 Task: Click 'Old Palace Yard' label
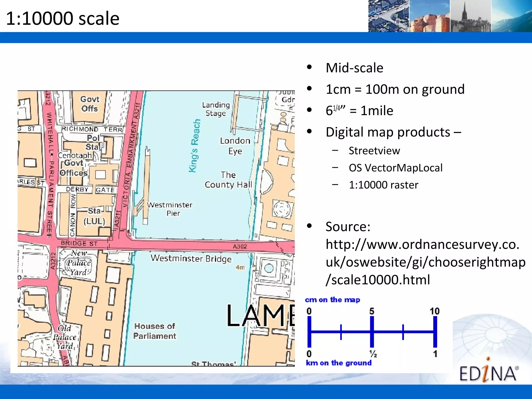coord(64,337)
